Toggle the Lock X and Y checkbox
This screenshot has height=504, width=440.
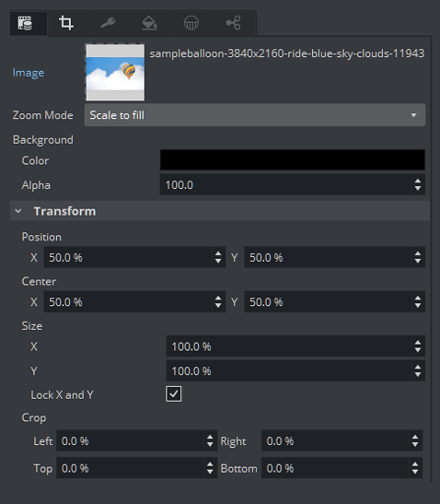[x=173, y=394]
